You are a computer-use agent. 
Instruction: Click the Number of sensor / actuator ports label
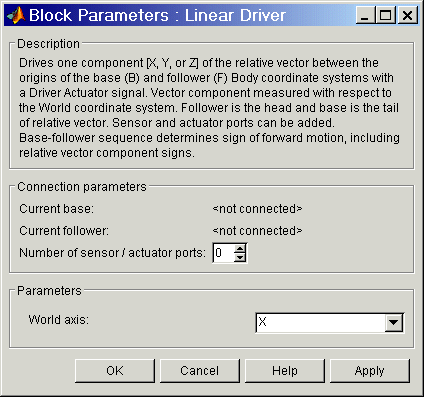coord(113,253)
